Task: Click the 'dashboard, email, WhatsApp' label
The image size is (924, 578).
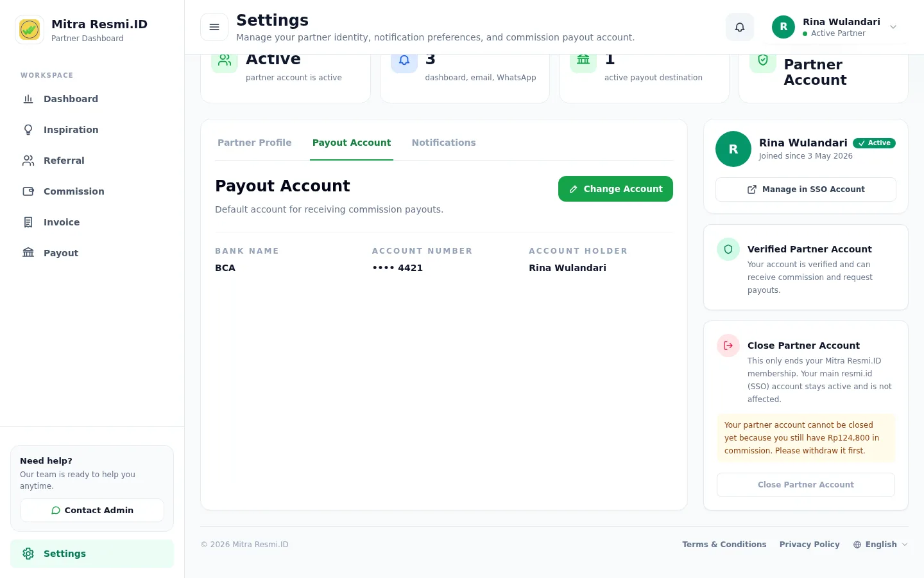Action: pos(481,78)
